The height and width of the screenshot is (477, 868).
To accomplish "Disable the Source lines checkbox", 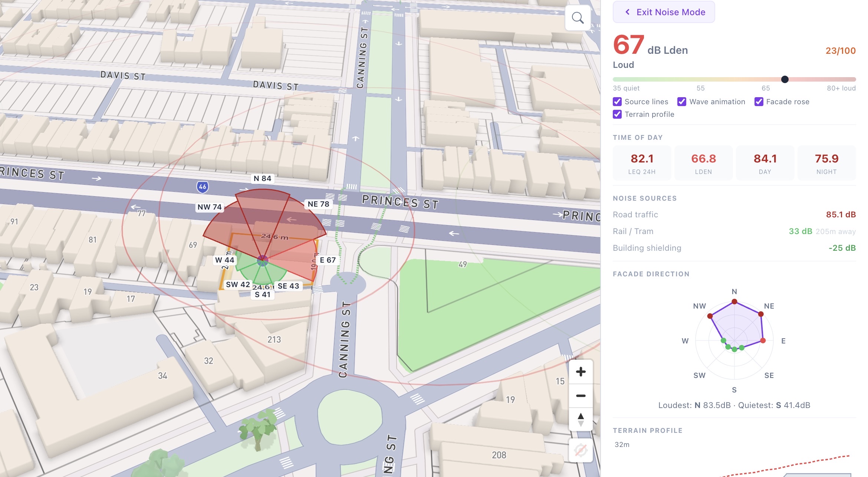I will click(x=617, y=102).
